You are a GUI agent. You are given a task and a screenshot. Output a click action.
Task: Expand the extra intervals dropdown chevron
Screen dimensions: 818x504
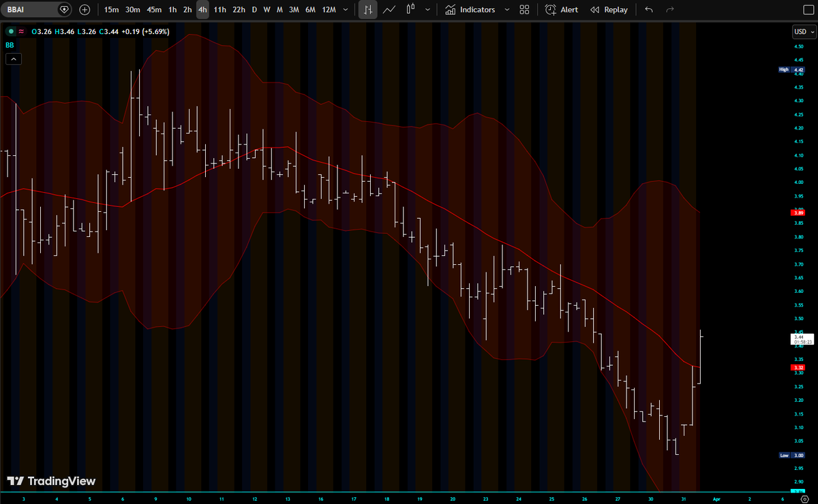pyautogui.click(x=346, y=10)
